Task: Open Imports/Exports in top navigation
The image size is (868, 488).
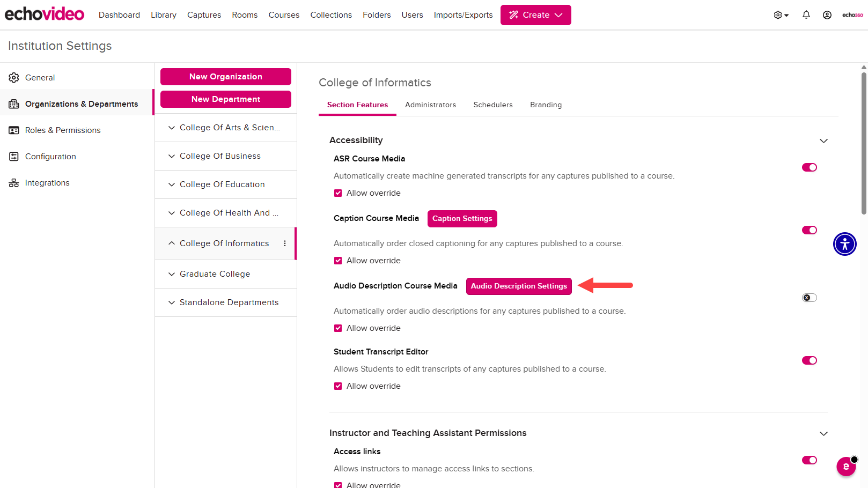Action: point(463,15)
